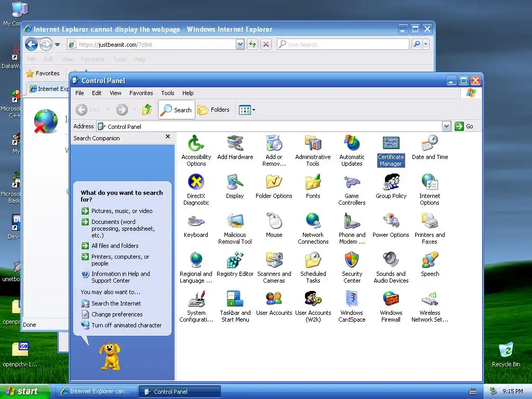Viewport: 532px width, 399px height.
Task: Launch DirectX Diagnostic icon
Action: tap(196, 190)
